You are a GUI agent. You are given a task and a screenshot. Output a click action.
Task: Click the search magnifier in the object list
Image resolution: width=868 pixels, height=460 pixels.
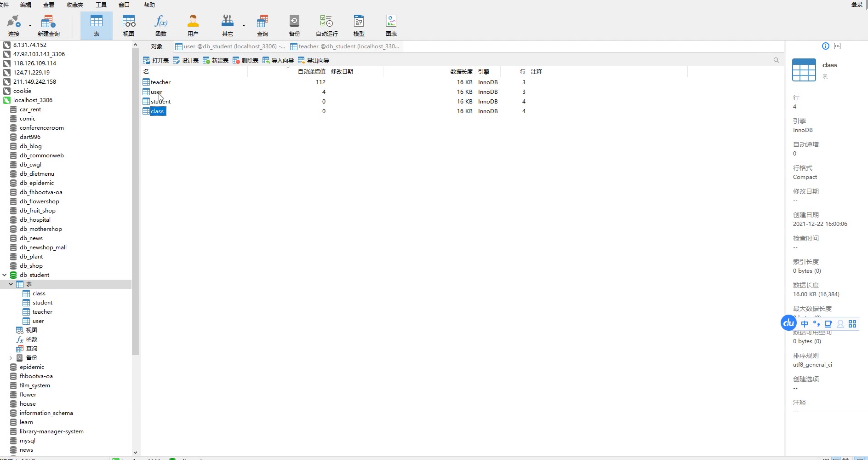pyautogui.click(x=777, y=60)
